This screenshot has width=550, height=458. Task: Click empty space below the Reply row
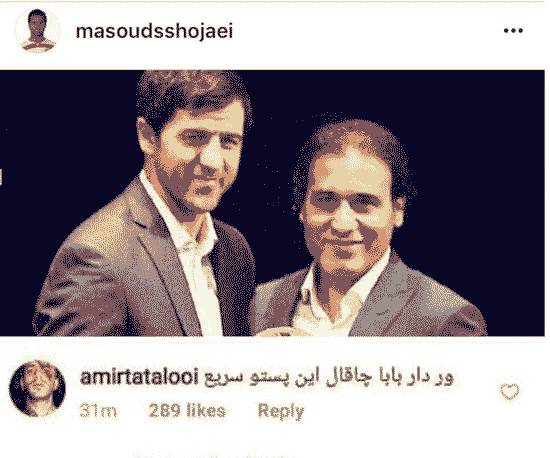click(x=274, y=440)
